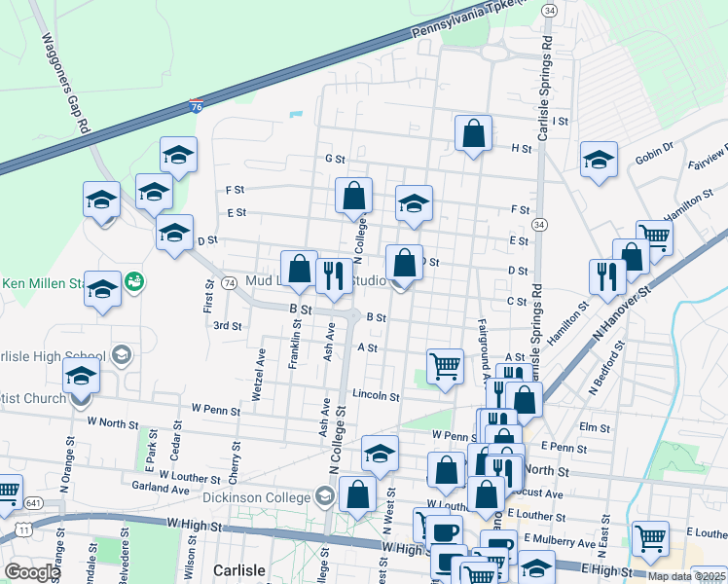Open the Google logo link
The height and width of the screenshot is (584, 728).
pos(32,572)
